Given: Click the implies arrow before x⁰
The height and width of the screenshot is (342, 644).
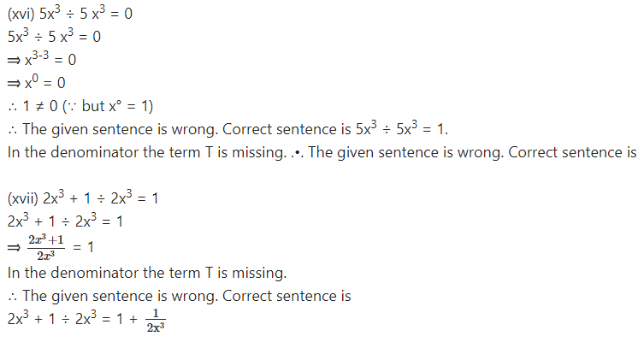Looking at the screenshot, I should 14,83.
